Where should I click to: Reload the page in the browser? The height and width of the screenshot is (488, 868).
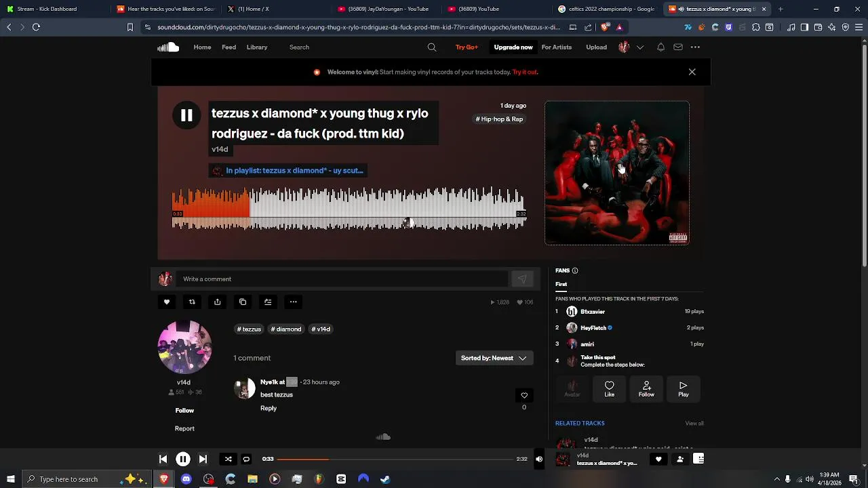point(36,27)
